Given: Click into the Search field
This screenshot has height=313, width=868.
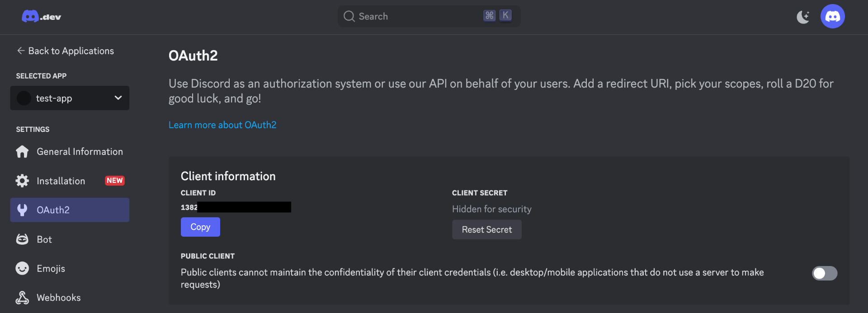Looking at the screenshot, I should [429, 16].
